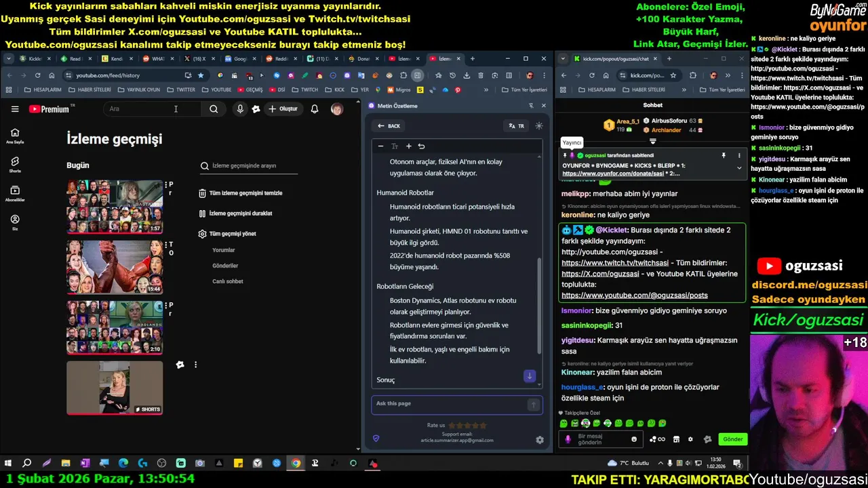
Task: Open Abonelikler in the YouTube sidebar
Action: pos(15,194)
